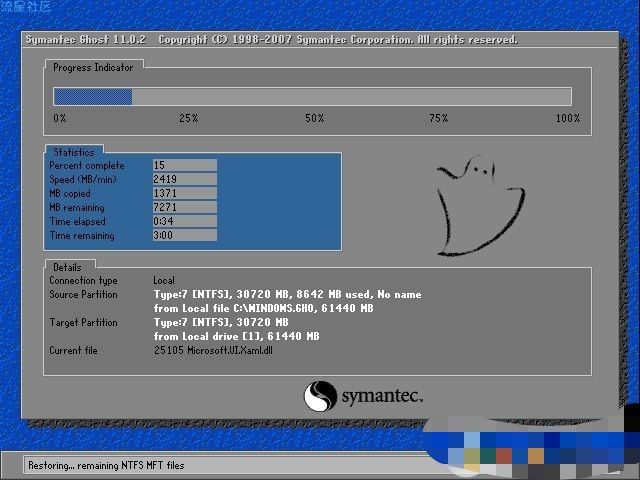Click the Local connection value
This screenshot has height=480, width=640.
164,280
